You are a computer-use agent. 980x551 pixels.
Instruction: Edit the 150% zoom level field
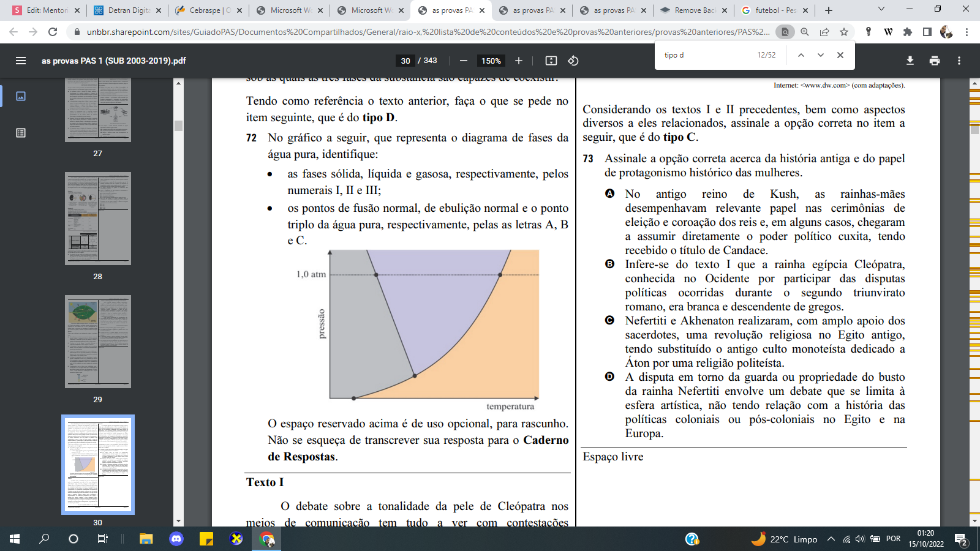(491, 61)
